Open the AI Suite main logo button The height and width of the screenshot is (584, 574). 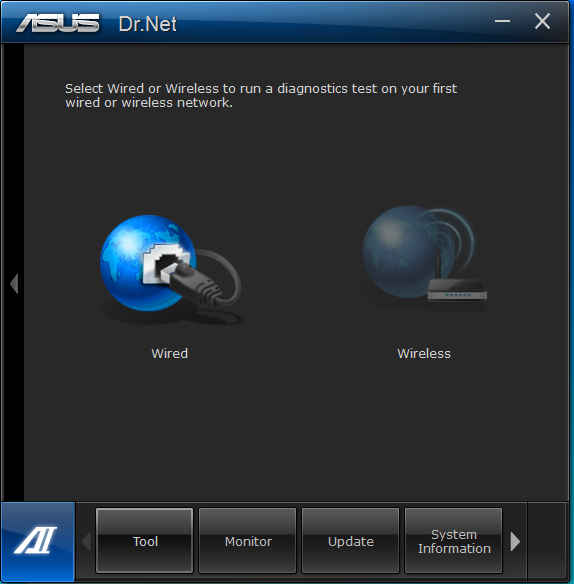[x=38, y=541]
